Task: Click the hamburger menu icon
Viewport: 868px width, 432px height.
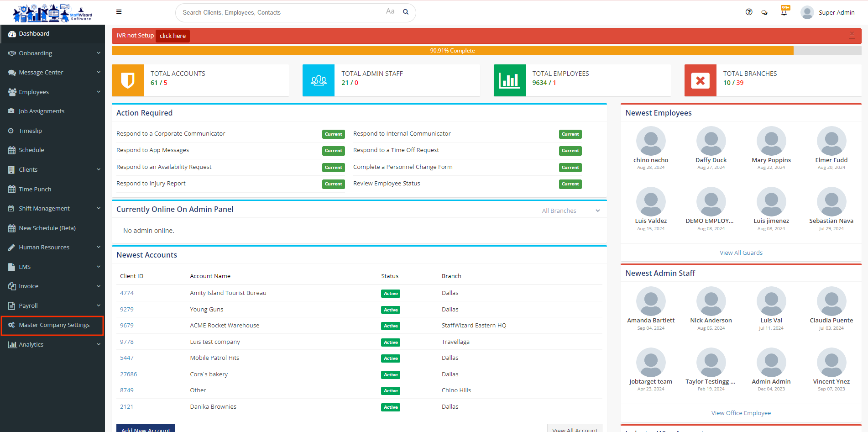Action: [119, 12]
